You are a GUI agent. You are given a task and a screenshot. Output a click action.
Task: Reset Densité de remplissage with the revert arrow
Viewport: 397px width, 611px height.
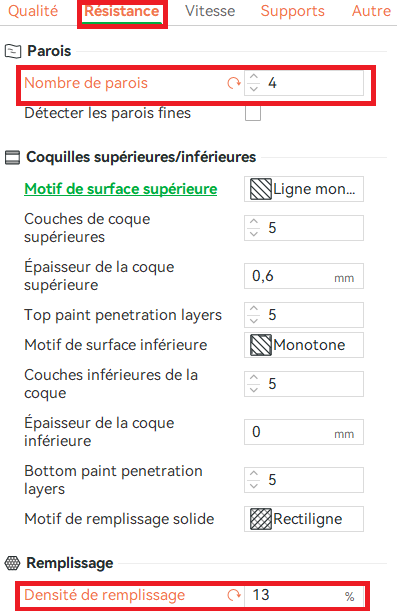pyautogui.click(x=234, y=595)
